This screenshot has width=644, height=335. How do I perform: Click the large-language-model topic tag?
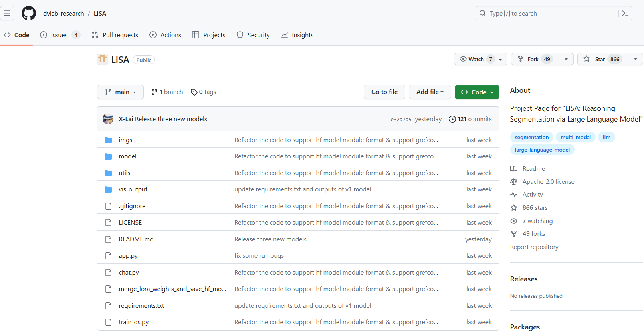542,150
